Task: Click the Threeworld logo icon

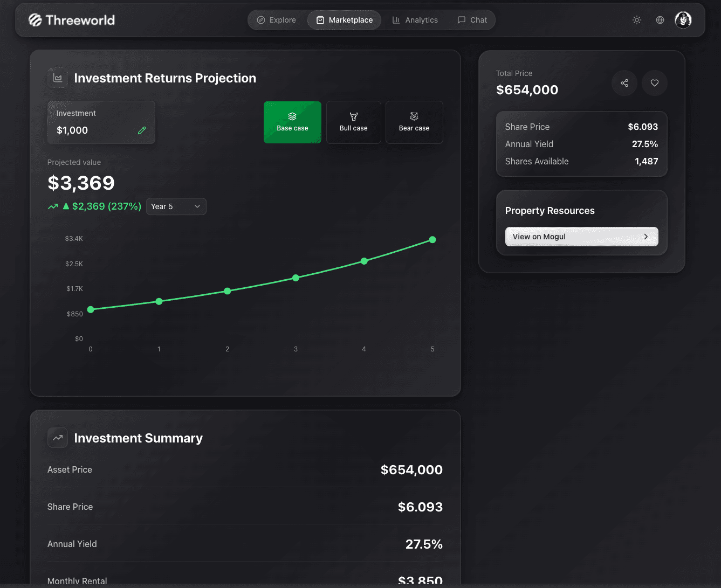Action: click(x=35, y=20)
